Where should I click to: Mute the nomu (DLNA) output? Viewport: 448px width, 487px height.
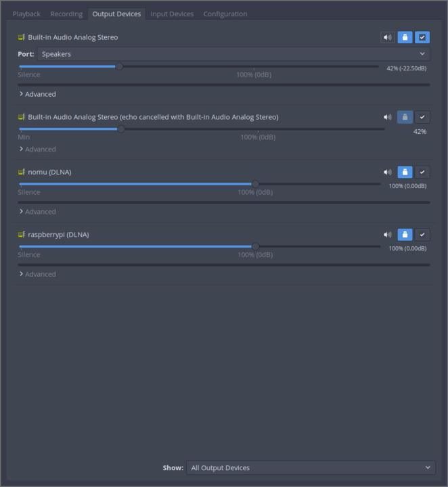click(387, 172)
